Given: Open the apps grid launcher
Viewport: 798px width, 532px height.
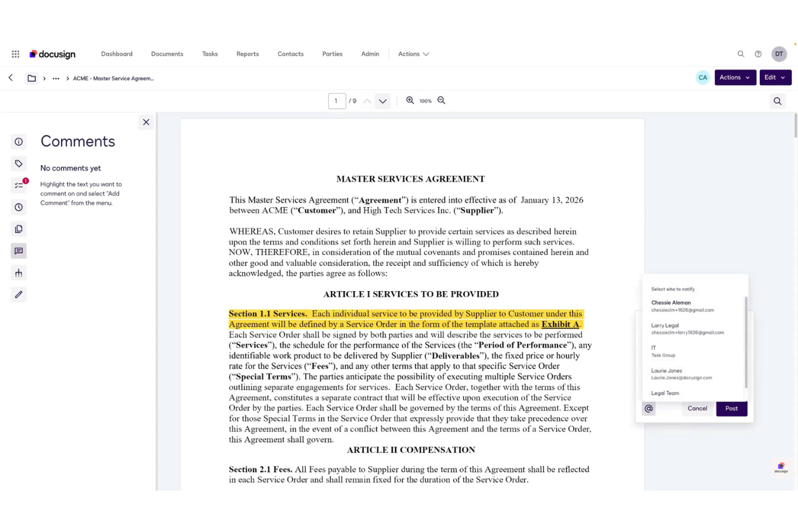Looking at the screenshot, I should pyautogui.click(x=16, y=54).
